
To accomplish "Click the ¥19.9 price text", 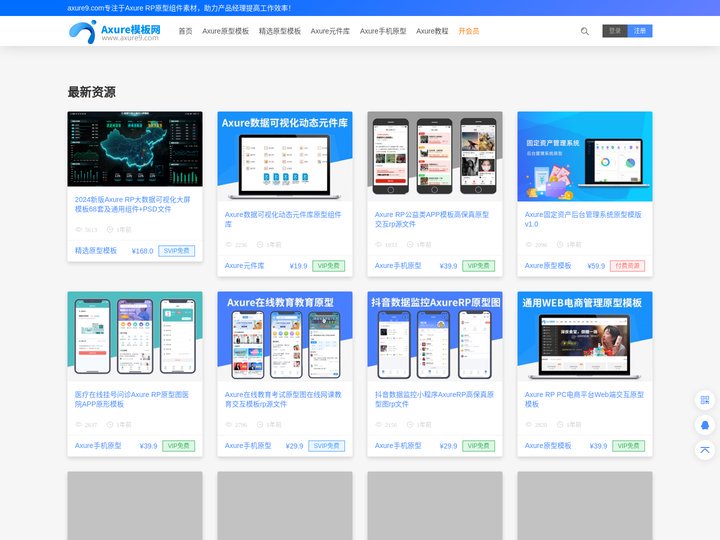I will (x=298, y=265).
